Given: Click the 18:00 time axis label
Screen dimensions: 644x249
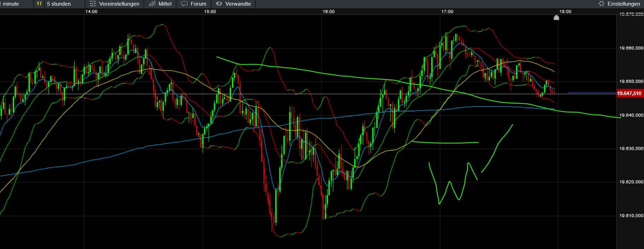Looking at the screenshot, I should 565,12.
